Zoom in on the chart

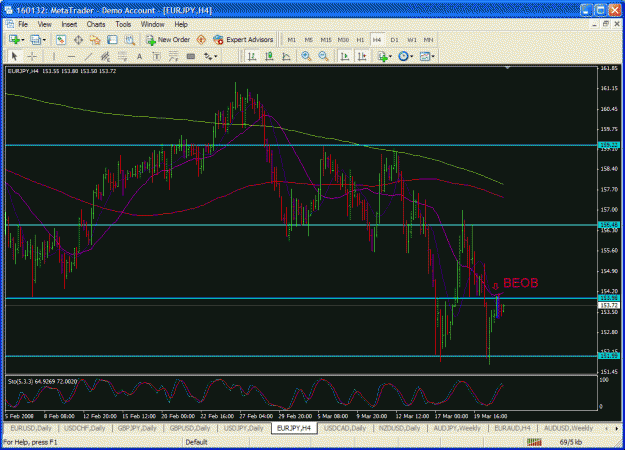pos(306,56)
